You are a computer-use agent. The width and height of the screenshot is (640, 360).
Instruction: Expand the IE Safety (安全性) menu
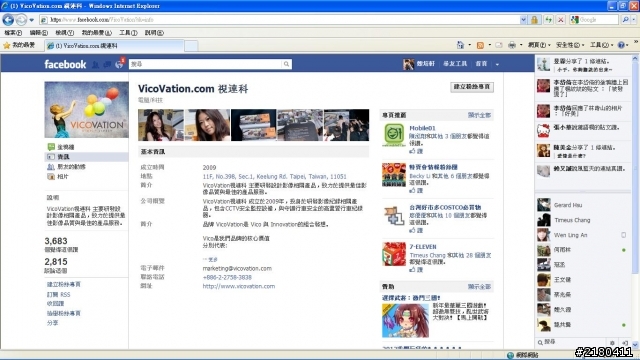click(x=570, y=45)
